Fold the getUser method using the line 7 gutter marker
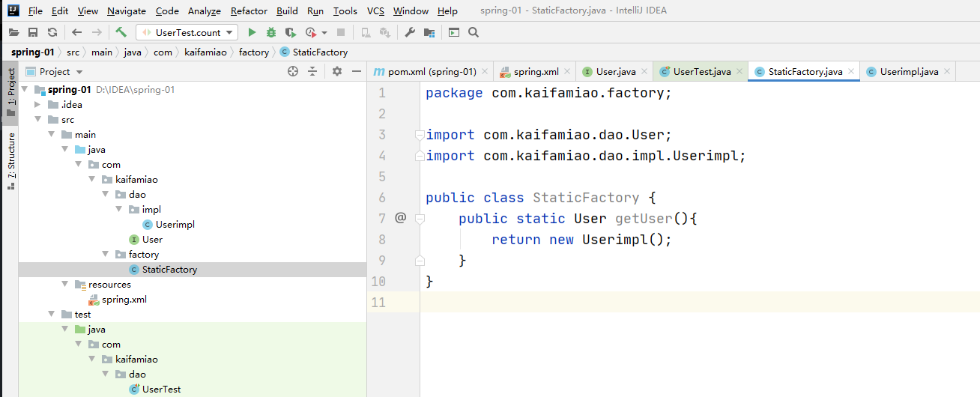The width and height of the screenshot is (980, 397). click(x=420, y=219)
